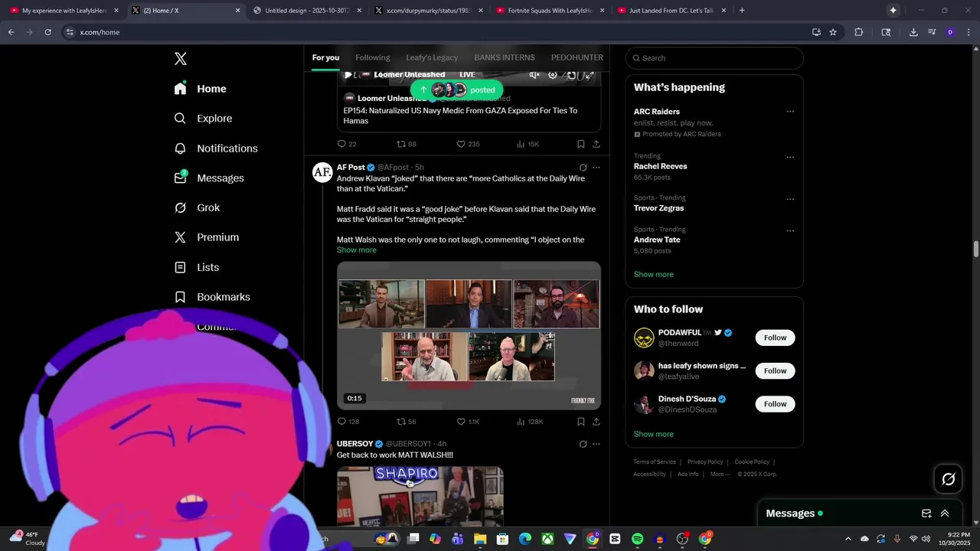Open Home in the left navigation
Viewport: 980px width, 551px height.
[x=201, y=89]
